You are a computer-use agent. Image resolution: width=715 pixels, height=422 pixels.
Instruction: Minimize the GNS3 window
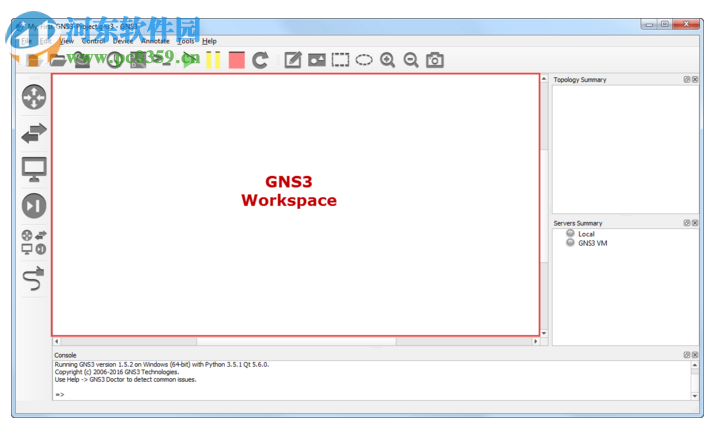click(649, 24)
